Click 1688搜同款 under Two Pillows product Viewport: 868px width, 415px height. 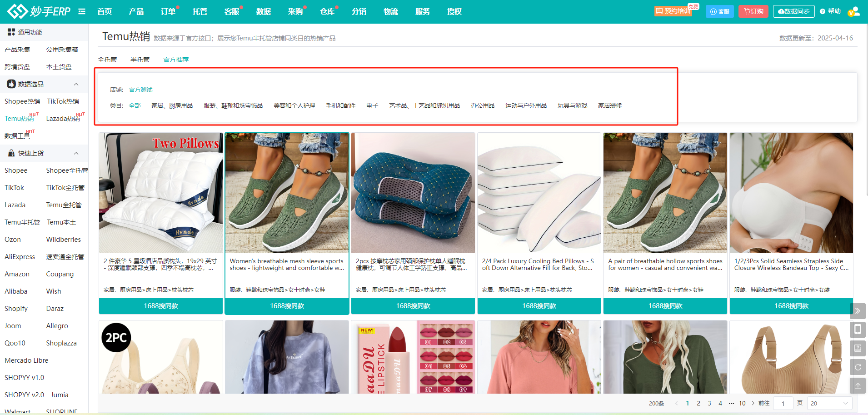161,306
